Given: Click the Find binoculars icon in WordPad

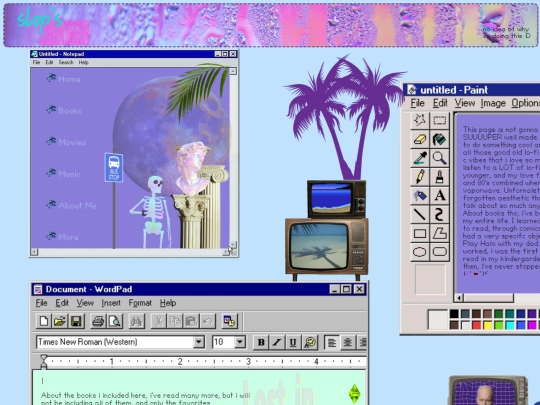Looking at the screenshot, I should coord(136,321).
